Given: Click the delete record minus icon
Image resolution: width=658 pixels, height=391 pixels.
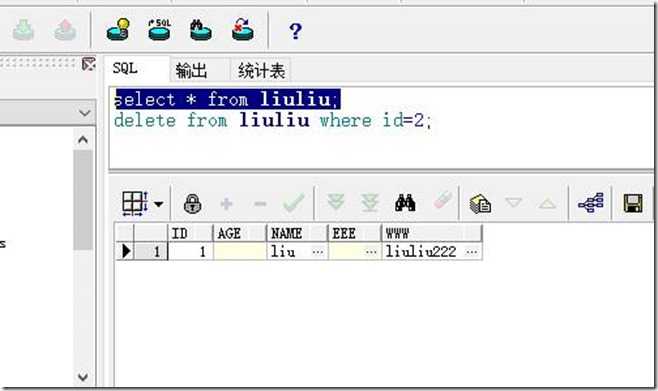Looking at the screenshot, I should pos(260,204).
